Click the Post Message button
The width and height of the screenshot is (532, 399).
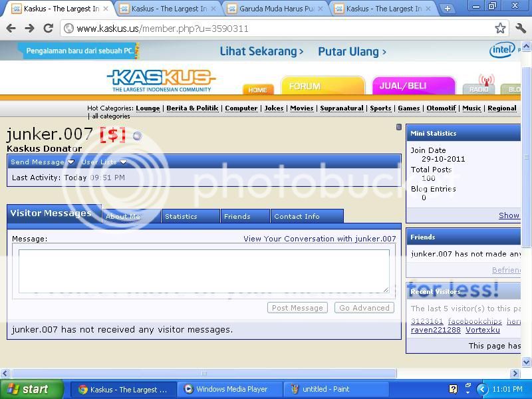(x=297, y=308)
